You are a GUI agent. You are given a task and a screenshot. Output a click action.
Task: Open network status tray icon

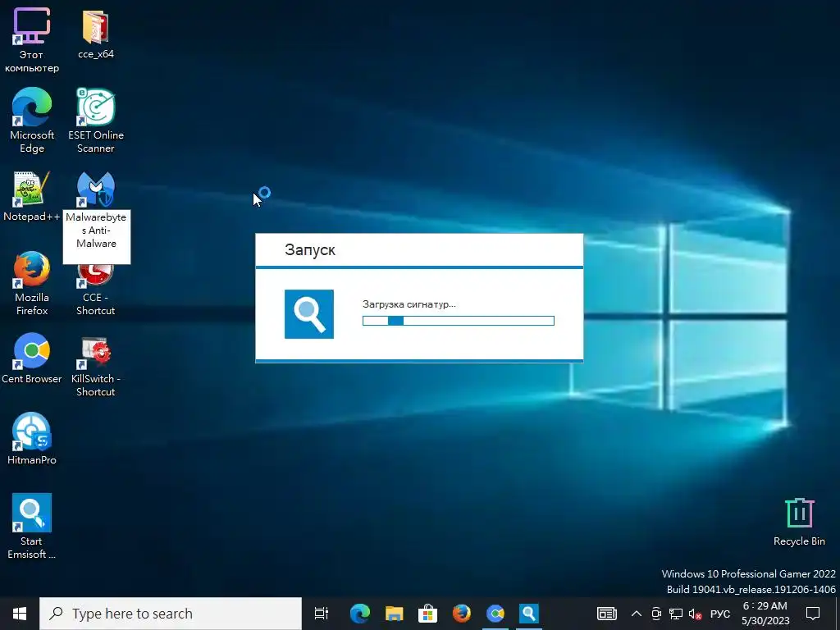point(676,614)
